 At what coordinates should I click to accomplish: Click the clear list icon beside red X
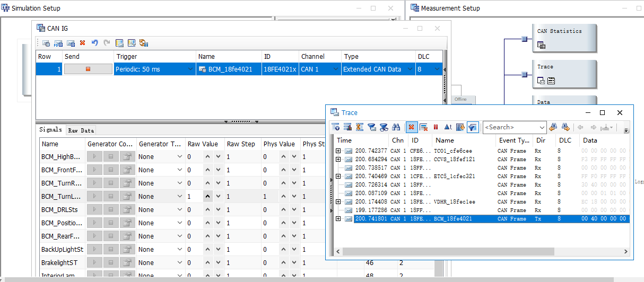click(423, 127)
